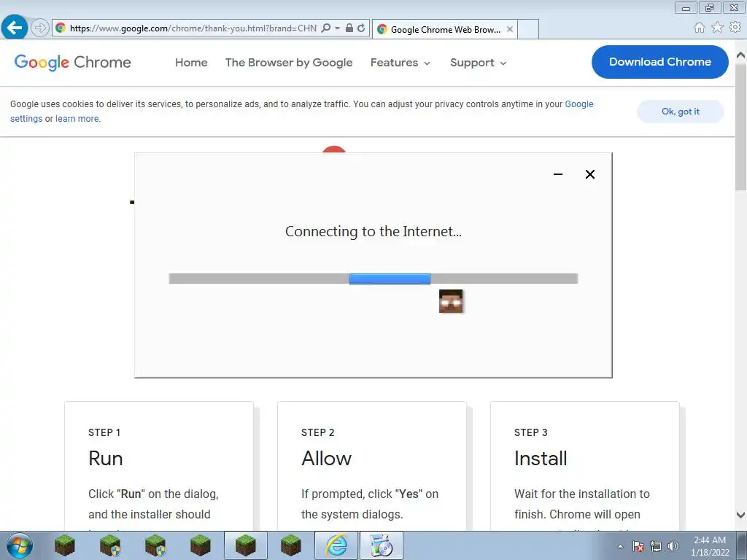The height and width of the screenshot is (560, 747).
Task: Open Favorites star icon
Action: tap(717, 28)
